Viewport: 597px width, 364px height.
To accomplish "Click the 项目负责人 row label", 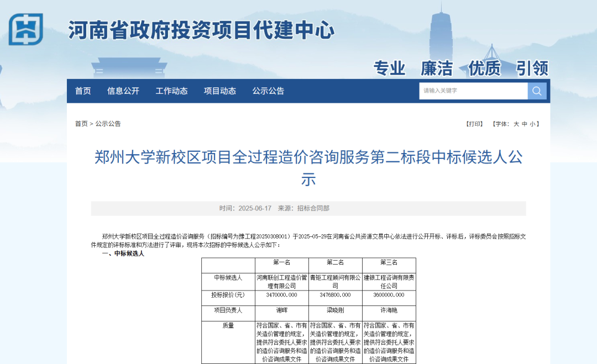I will 228,310.
